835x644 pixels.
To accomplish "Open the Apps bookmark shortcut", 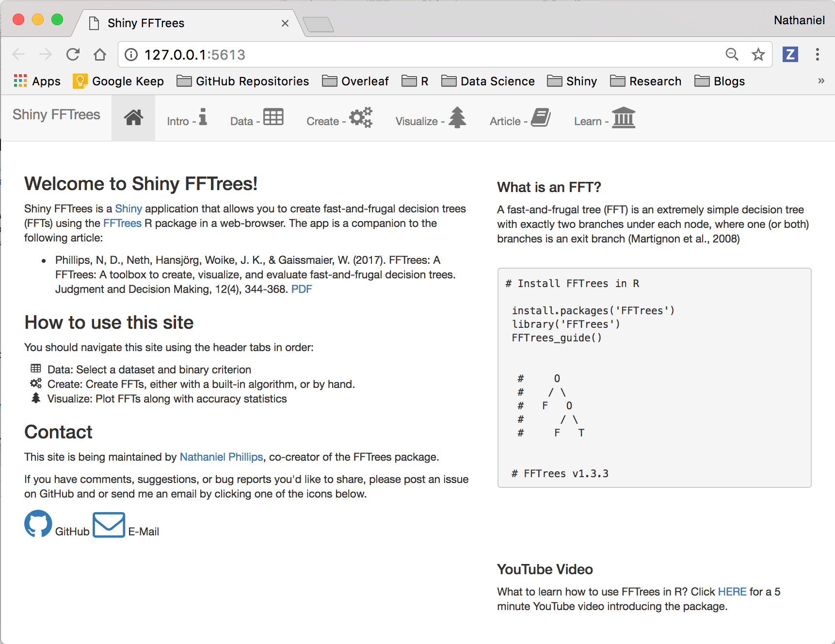I will pos(37,81).
